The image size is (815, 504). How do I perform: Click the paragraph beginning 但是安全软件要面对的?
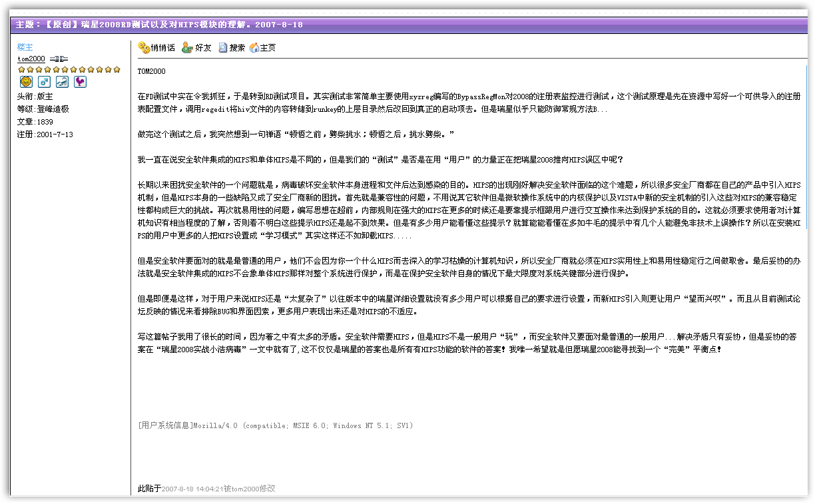coord(469,268)
